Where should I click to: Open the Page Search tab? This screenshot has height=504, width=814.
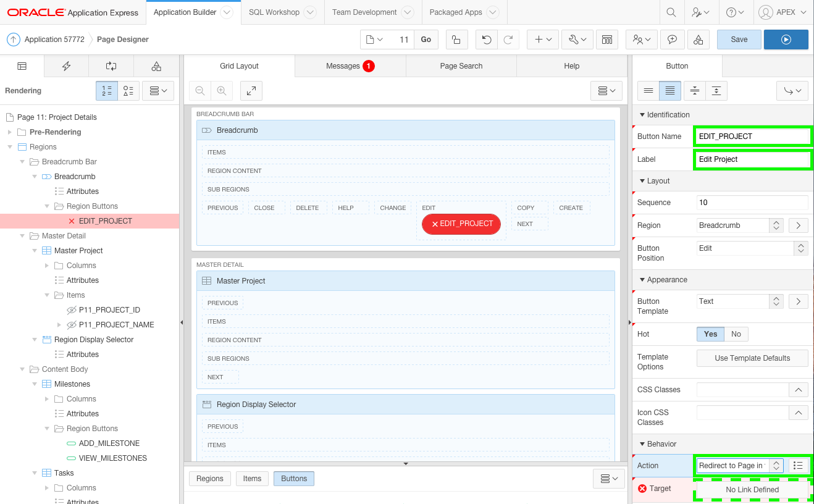(x=461, y=66)
